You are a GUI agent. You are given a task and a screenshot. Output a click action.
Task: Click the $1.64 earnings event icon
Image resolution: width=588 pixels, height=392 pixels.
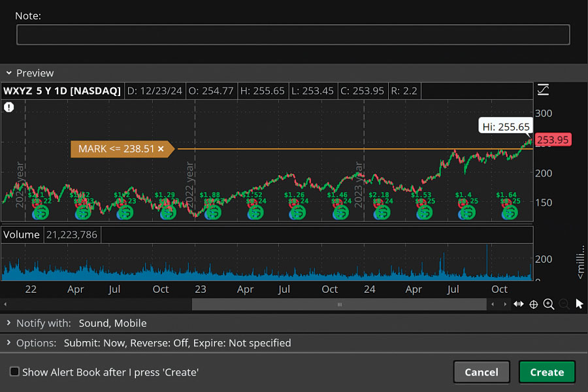pyautogui.click(x=507, y=212)
